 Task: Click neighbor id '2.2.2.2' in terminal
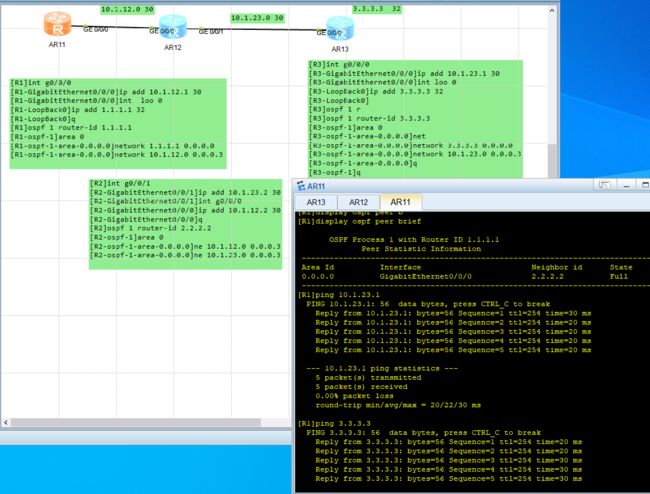548,277
